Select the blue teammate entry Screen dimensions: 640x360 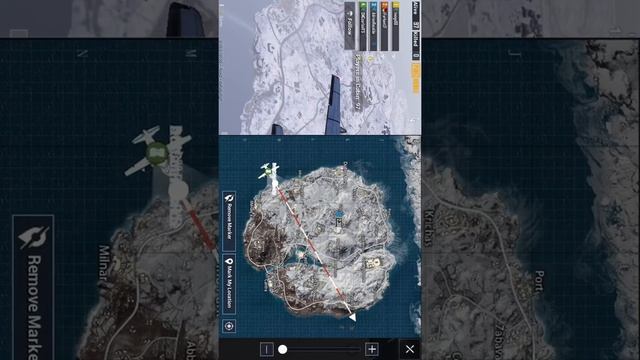point(373,26)
